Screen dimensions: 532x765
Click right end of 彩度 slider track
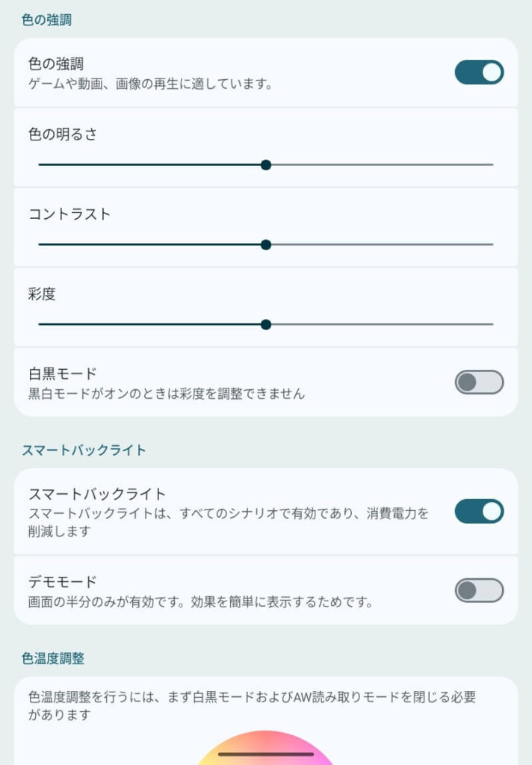[x=492, y=324]
